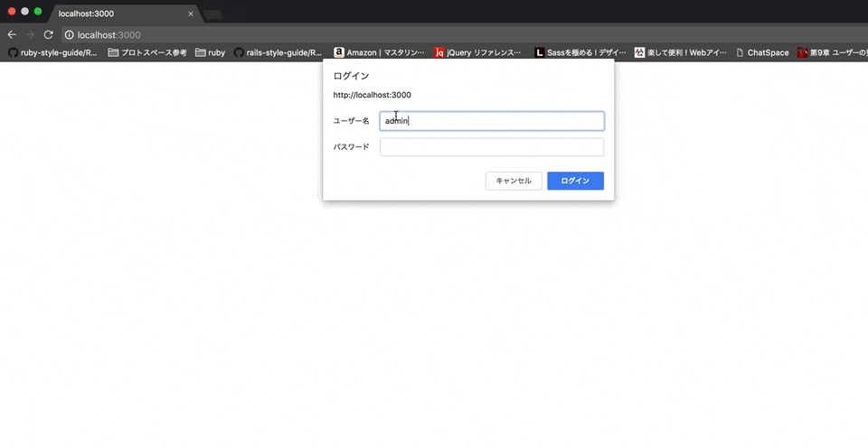
Task: Open the Amazon bookmark
Action: (379, 52)
